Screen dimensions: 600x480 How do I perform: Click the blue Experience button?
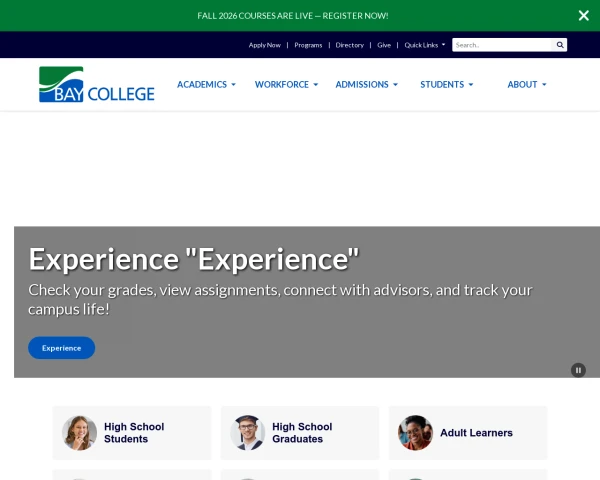click(x=62, y=348)
